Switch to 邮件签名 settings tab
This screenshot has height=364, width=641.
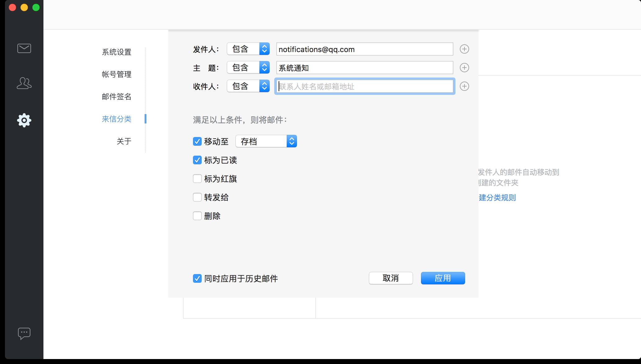117,97
